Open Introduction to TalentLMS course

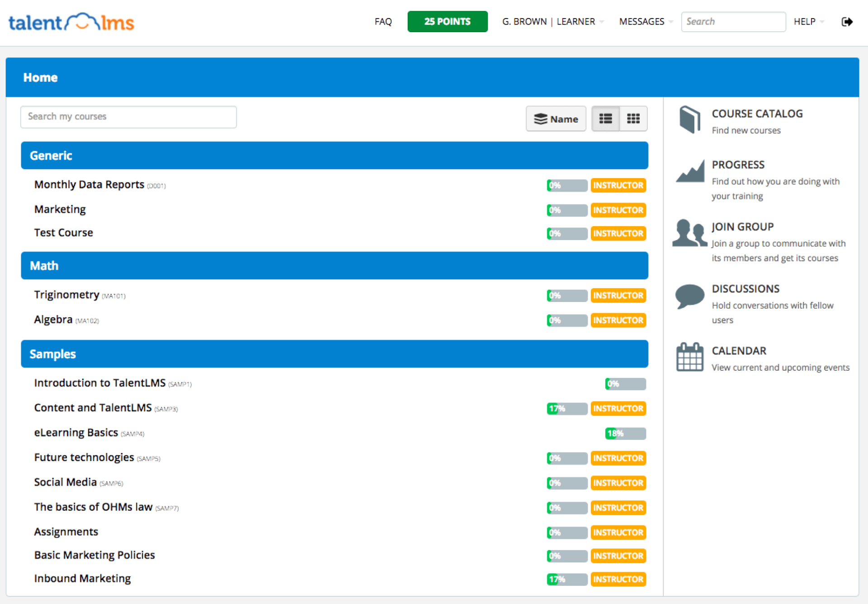pyautogui.click(x=100, y=383)
